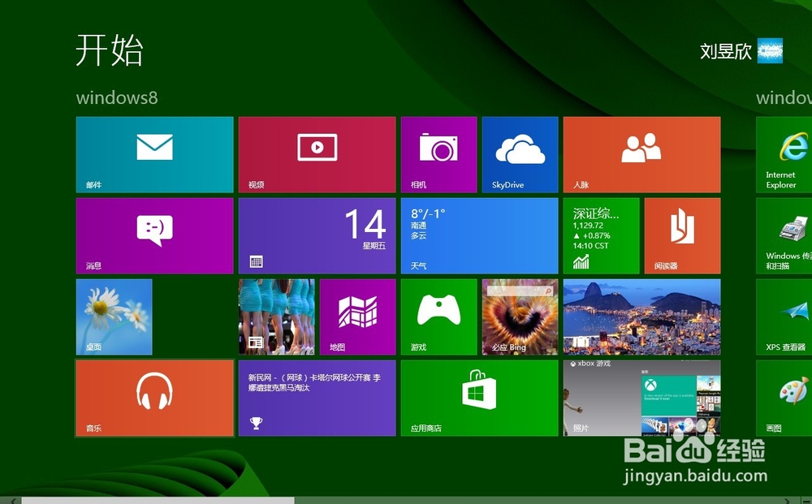
Task: Open the Mail (邮件) tile
Action: [x=154, y=155]
